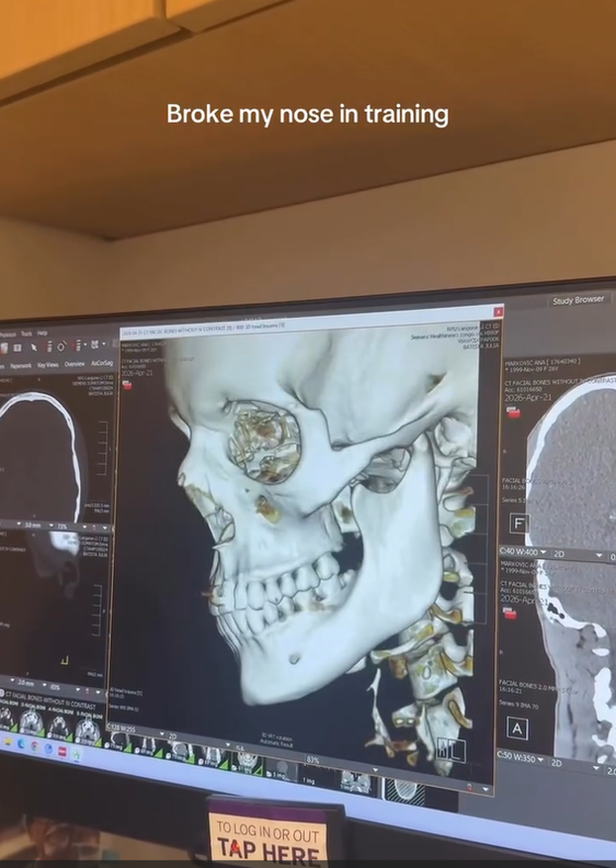Click red folder icon in lower right pane
Image resolution: width=616 pixels, height=868 pixels.
509,613
